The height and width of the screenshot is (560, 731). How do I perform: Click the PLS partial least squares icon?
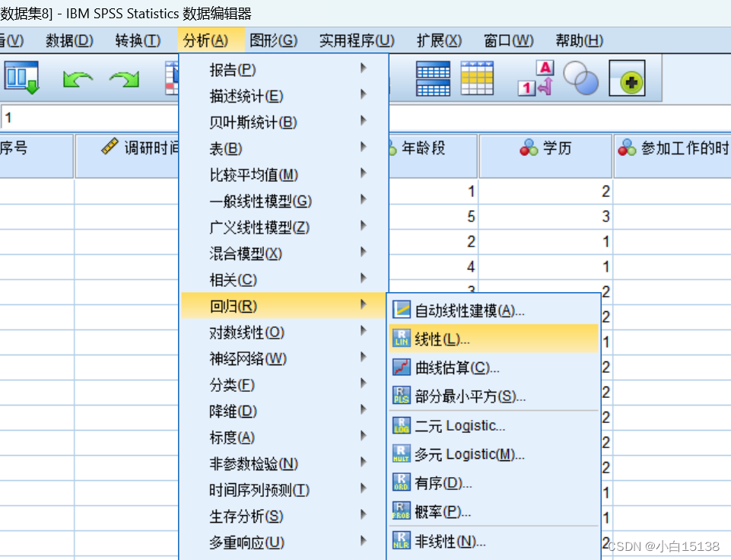click(x=402, y=396)
